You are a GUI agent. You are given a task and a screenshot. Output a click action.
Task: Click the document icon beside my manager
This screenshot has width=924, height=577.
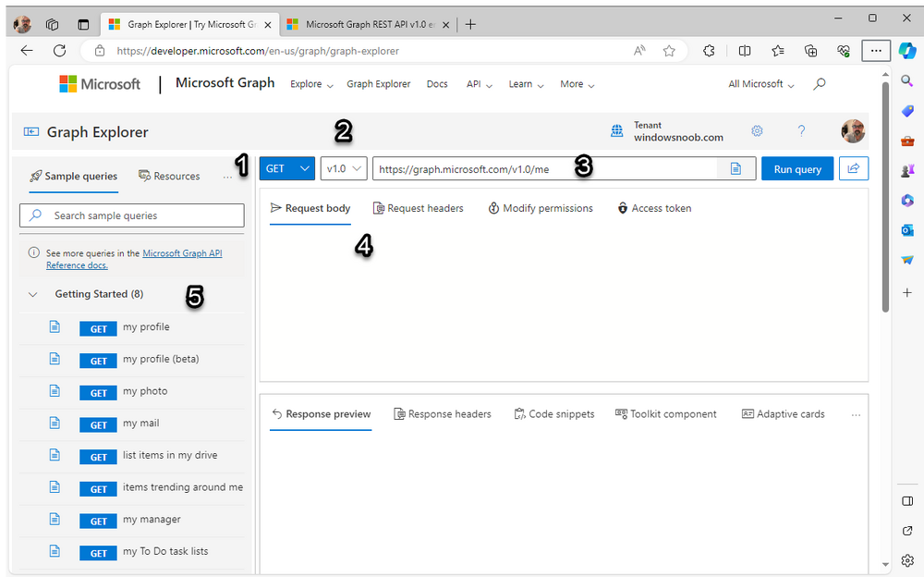pos(55,519)
